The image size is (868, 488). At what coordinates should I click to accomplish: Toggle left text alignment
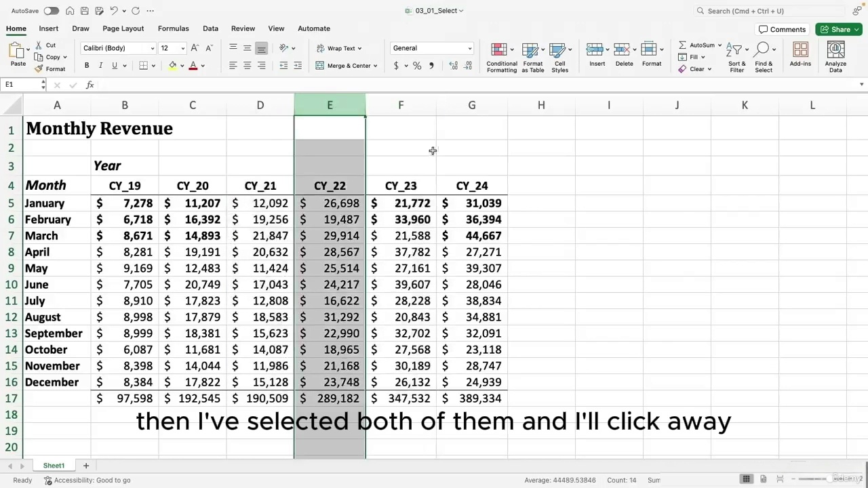(233, 66)
